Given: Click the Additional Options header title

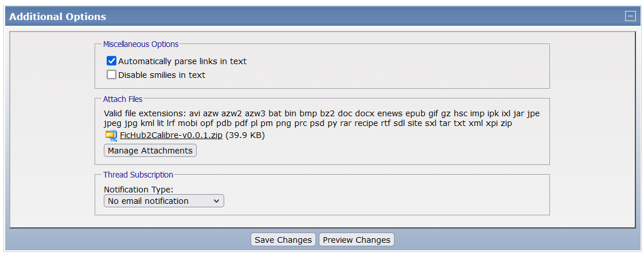Looking at the screenshot, I should (57, 17).
